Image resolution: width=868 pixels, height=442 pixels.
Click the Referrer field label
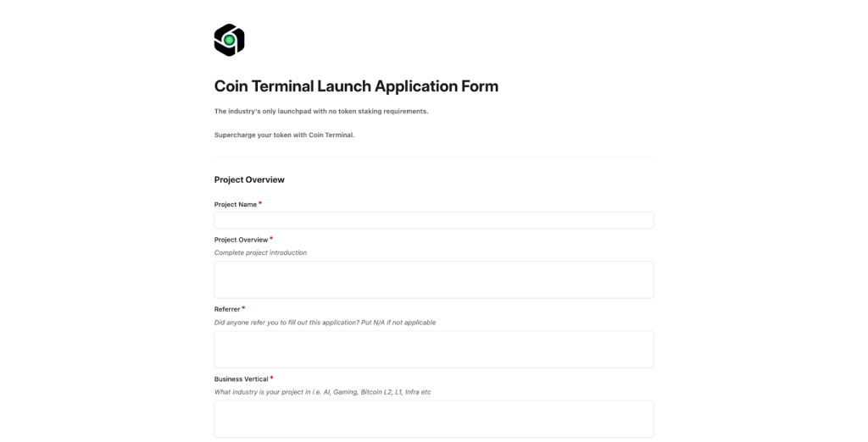[x=227, y=310]
